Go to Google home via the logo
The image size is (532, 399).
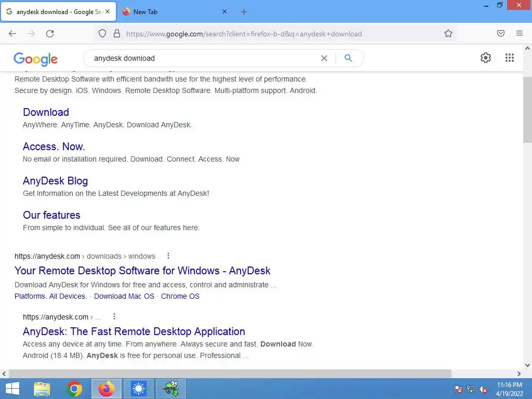click(x=36, y=59)
